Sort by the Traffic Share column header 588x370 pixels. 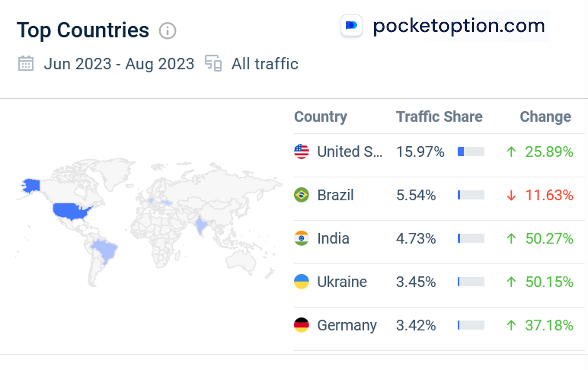click(439, 117)
